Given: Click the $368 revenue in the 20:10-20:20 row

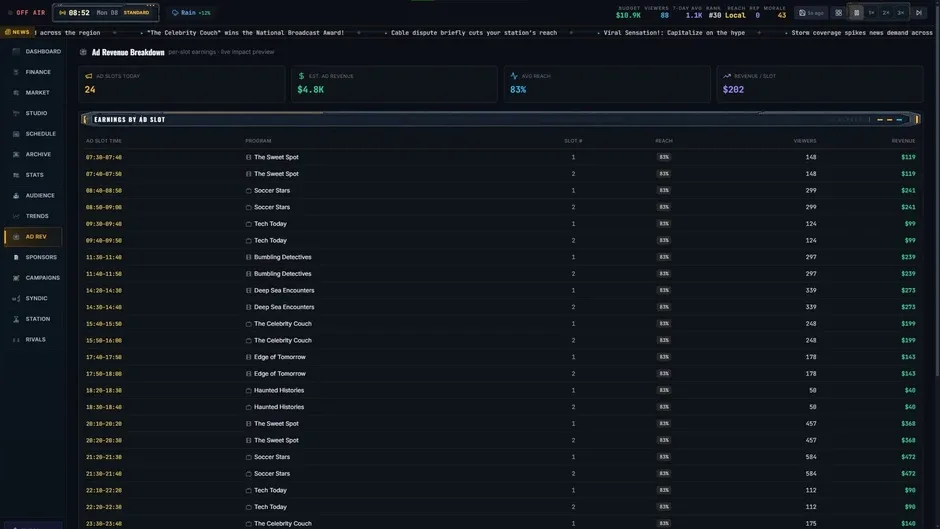Looking at the screenshot, I should [x=908, y=423].
